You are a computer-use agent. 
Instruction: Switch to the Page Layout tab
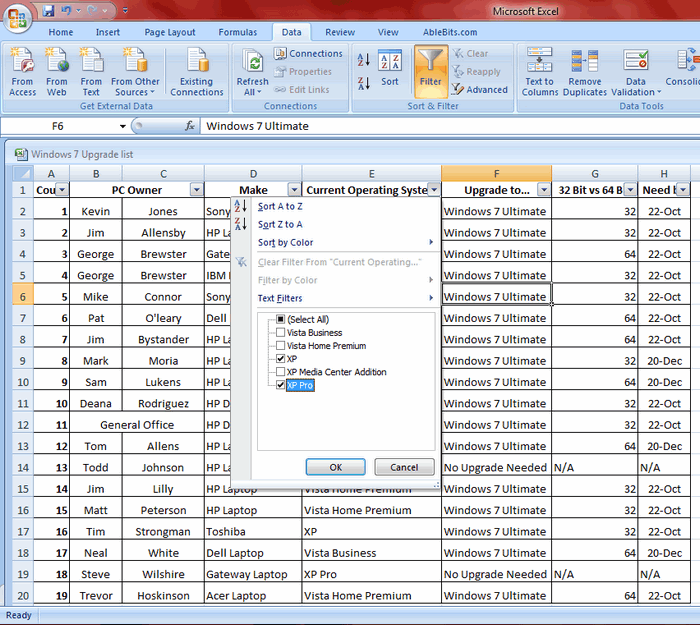pos(170,32)
